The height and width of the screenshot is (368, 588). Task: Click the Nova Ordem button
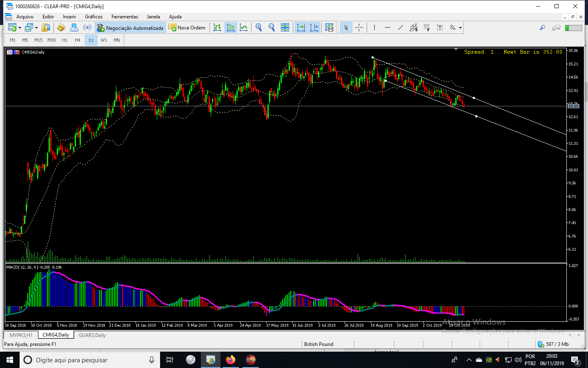pos(187,28)
